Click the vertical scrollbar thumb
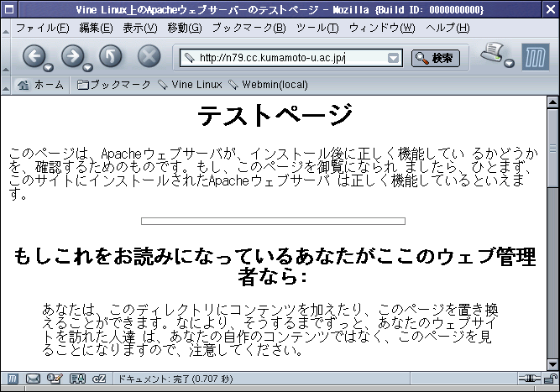560x392 pixels. [552, 148]
